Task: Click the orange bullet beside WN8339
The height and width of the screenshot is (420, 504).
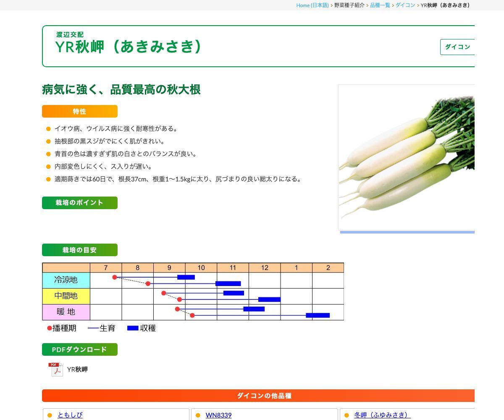Action: pos(199,415)
